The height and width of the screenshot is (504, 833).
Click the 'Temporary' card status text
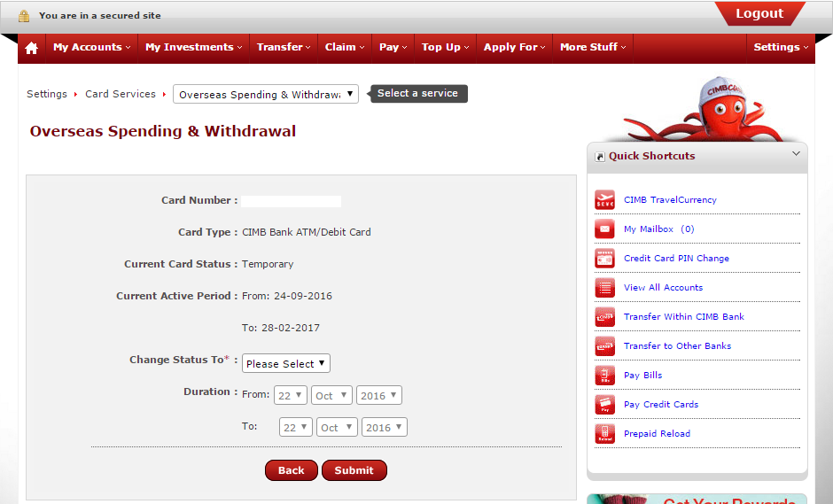click(268, 264)
